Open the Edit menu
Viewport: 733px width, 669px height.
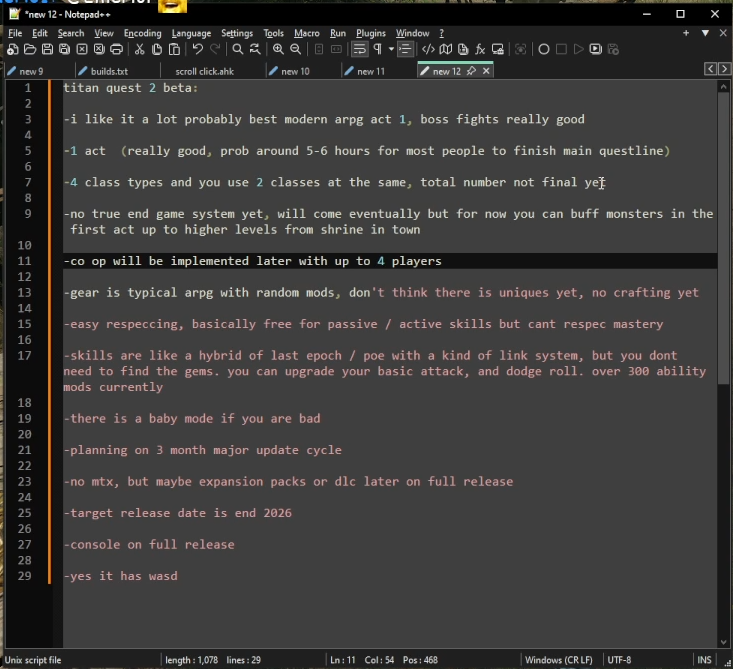[40, 33]
